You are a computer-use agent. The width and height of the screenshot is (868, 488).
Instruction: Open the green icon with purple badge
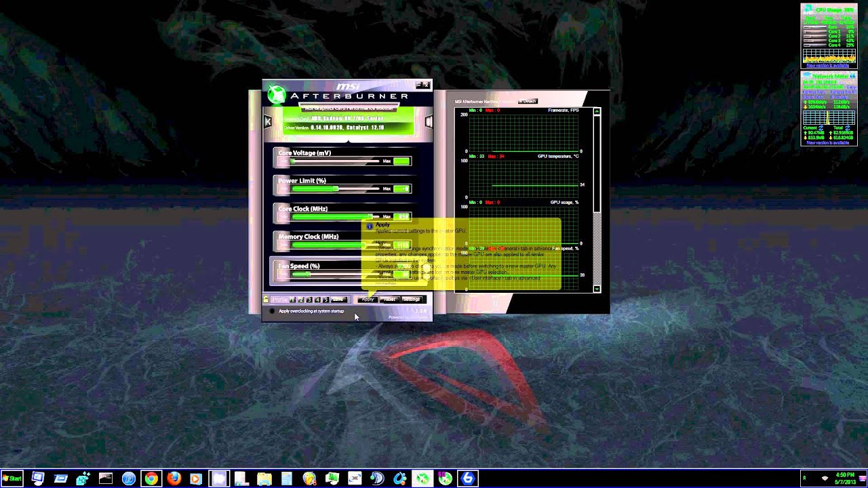tap(445, 479)
